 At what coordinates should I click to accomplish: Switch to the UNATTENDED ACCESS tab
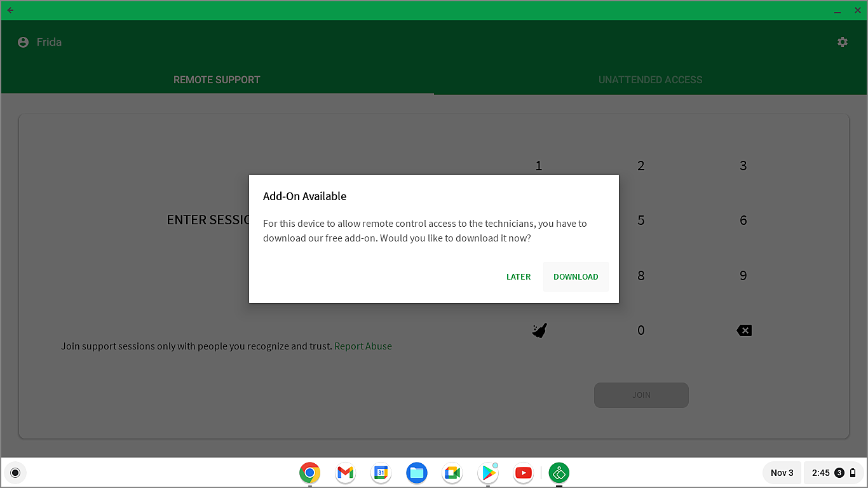point(650,79)
